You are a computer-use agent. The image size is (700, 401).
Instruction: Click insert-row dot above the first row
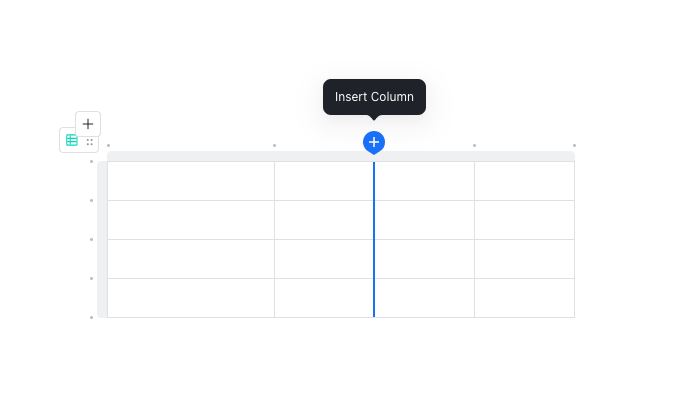(92, 161)
